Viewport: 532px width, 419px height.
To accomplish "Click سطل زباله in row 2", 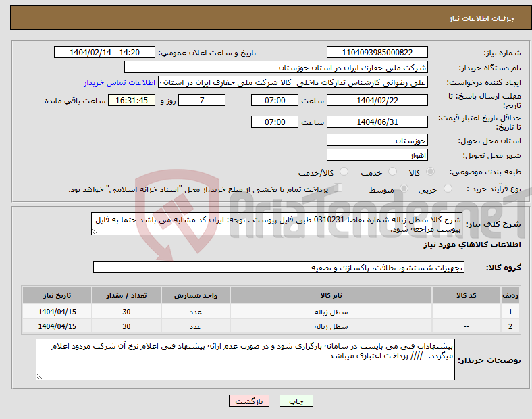I will pyautogui.click(x=331, y=326).
